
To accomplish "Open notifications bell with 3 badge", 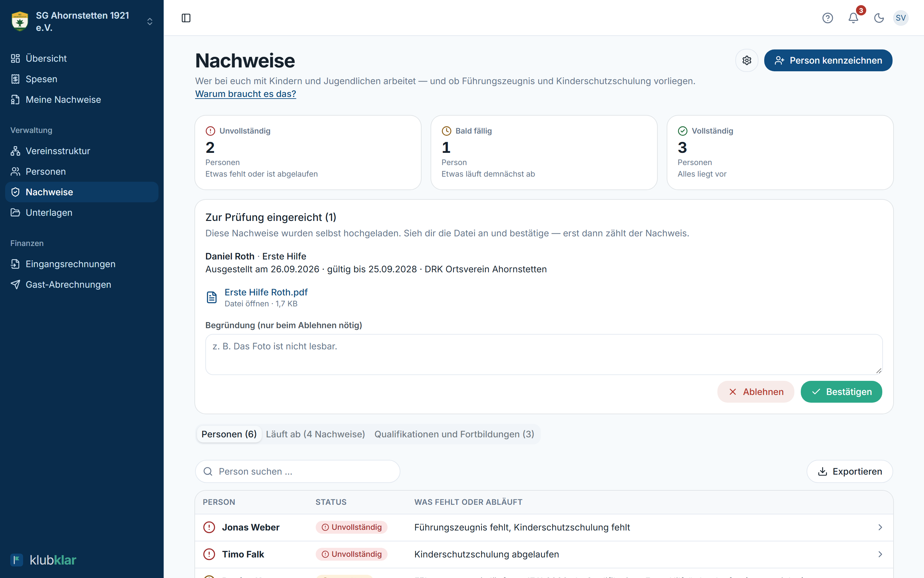I will tap(853, 18).
